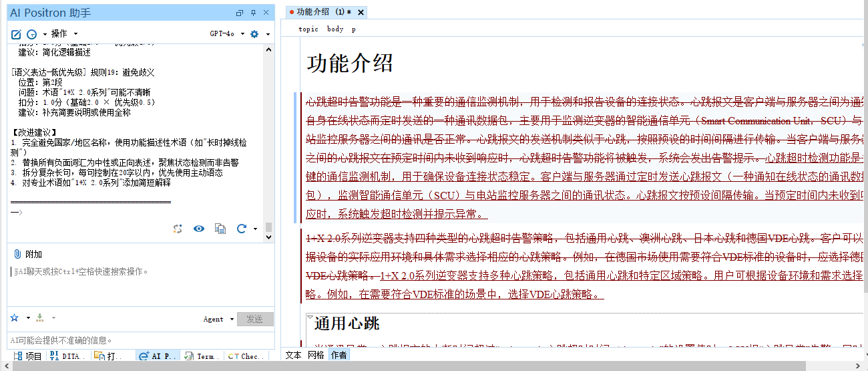Expand the favorites star dropdown arrow
This screenshot has width=868, height=371.
[28, 318]
